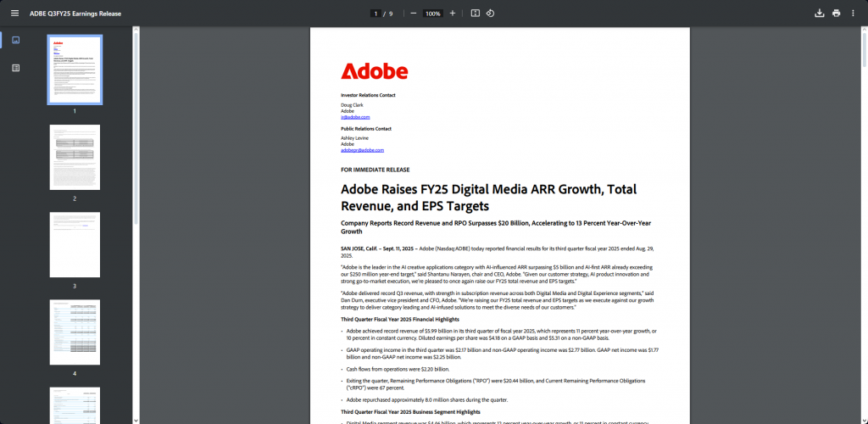Edit the current page number field
Screen dimensions: 868x424
tap(376, 14)
